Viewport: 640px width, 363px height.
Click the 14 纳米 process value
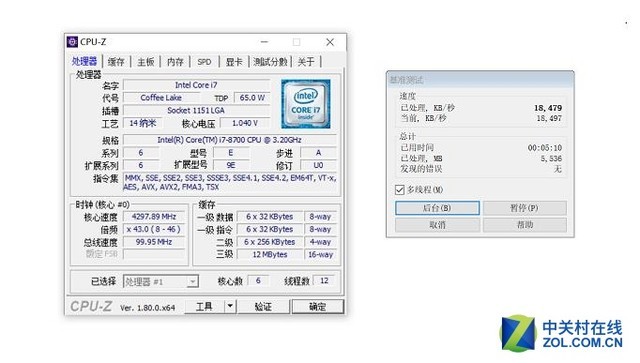[143, 123]
